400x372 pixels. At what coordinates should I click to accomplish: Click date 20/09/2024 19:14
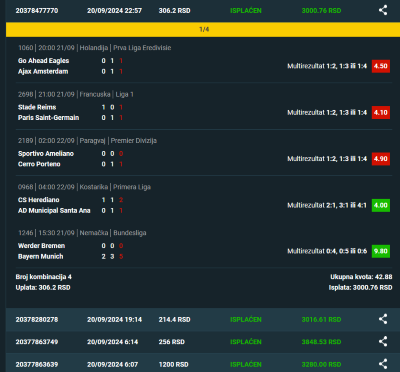[114, 319]
